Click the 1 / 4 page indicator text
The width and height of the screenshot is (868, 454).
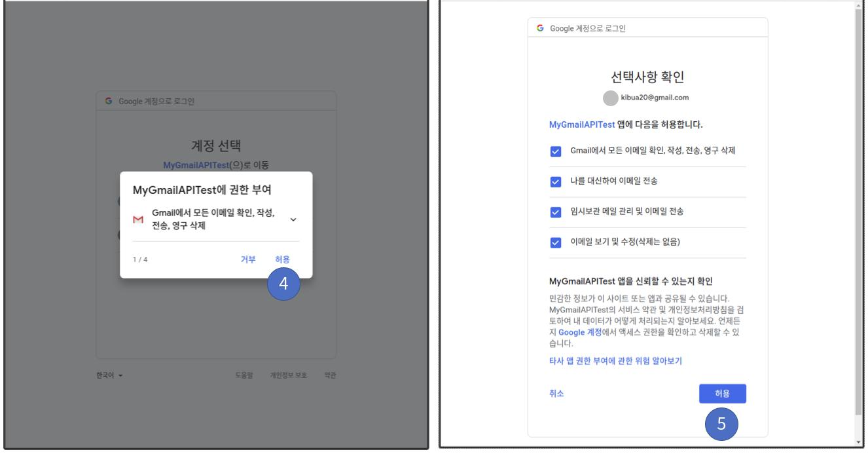(x=140, y=259)
